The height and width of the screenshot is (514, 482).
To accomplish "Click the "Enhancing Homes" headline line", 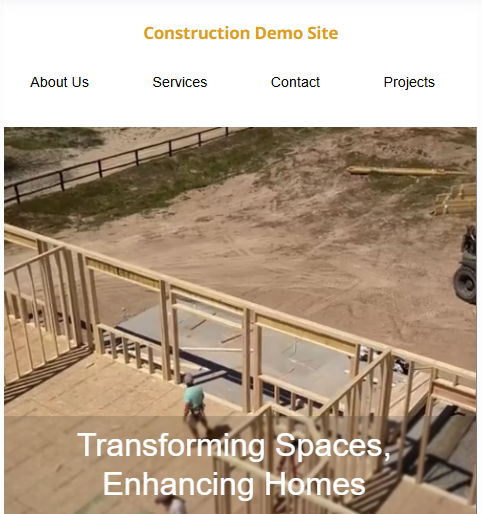I will click(234, 484).
